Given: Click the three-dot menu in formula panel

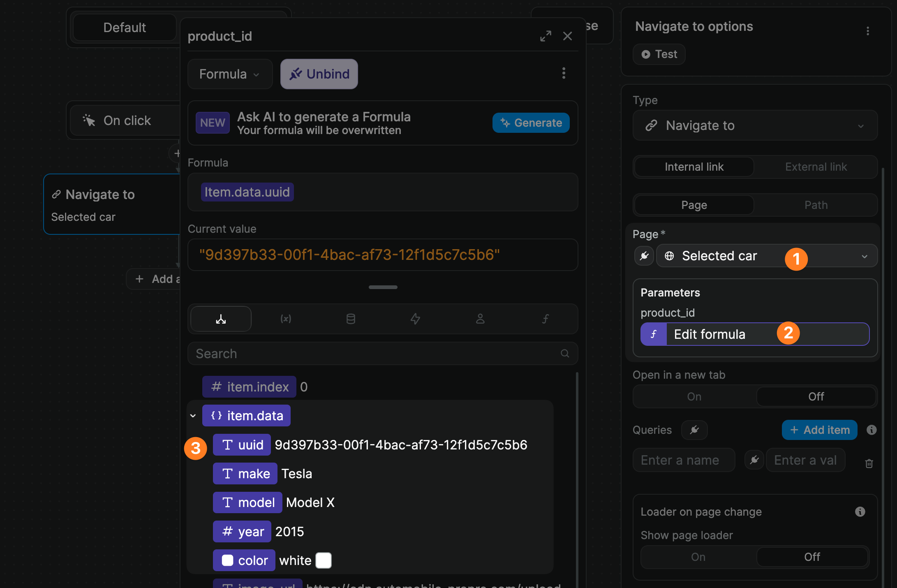Looking at the screenshot, I should 564,73.
